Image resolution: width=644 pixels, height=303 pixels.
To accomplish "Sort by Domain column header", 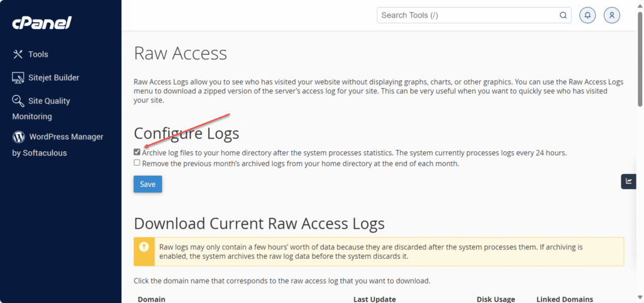I will (151, 299).
